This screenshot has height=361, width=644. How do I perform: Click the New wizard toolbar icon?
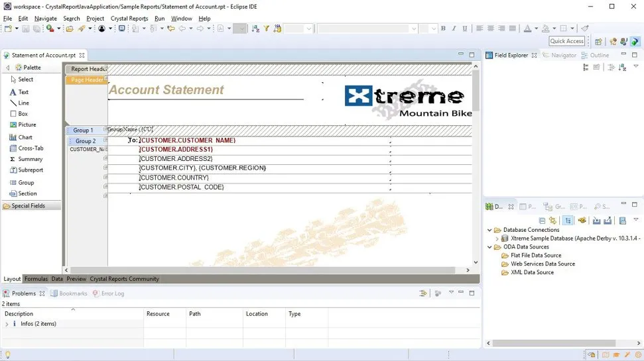click(x=8, y=28)
